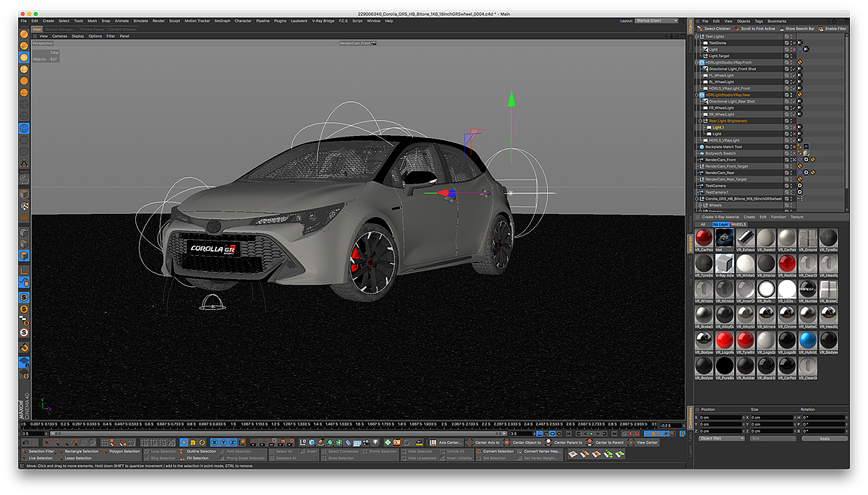Click the Enable Filter icon
868x495 pixels.
820,29
